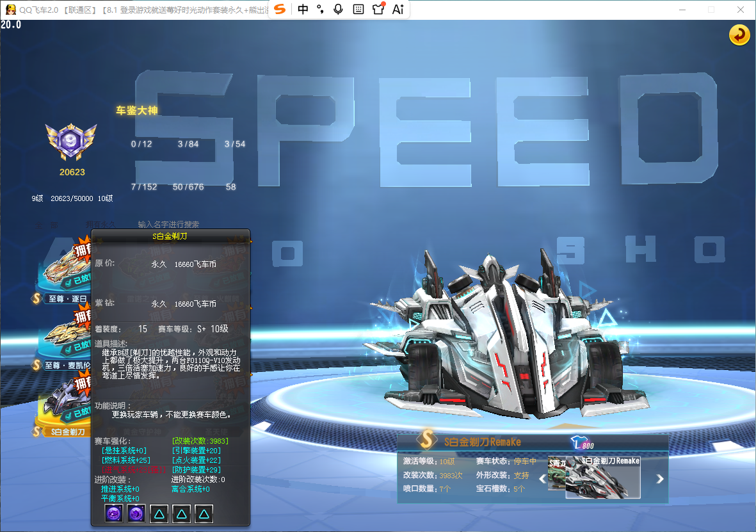Click 16660飞车币 in the 原价 row

click(195, 264)
